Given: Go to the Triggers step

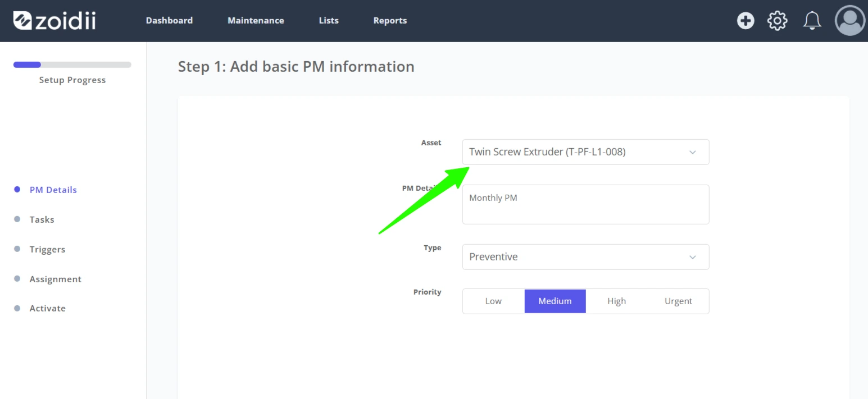Looking at the screenshot, I should pos(47,249).
